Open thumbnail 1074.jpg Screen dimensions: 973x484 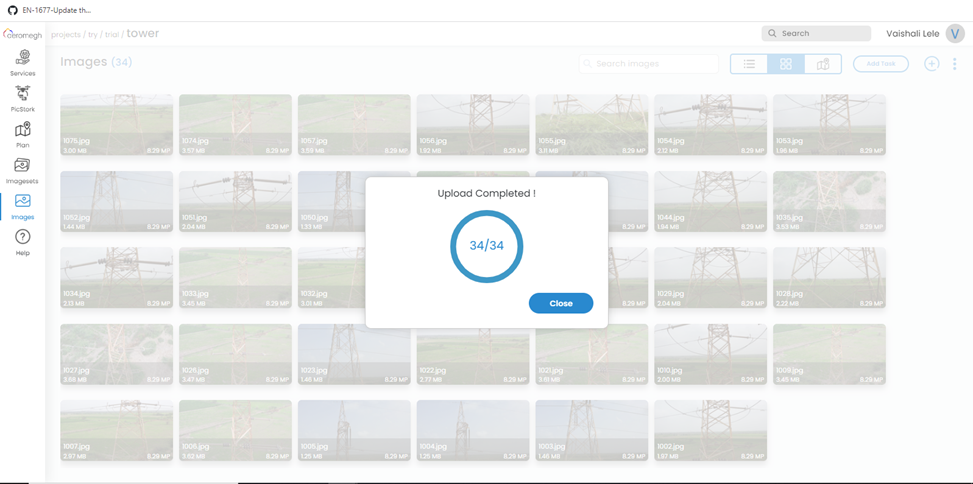click(235, 125)
